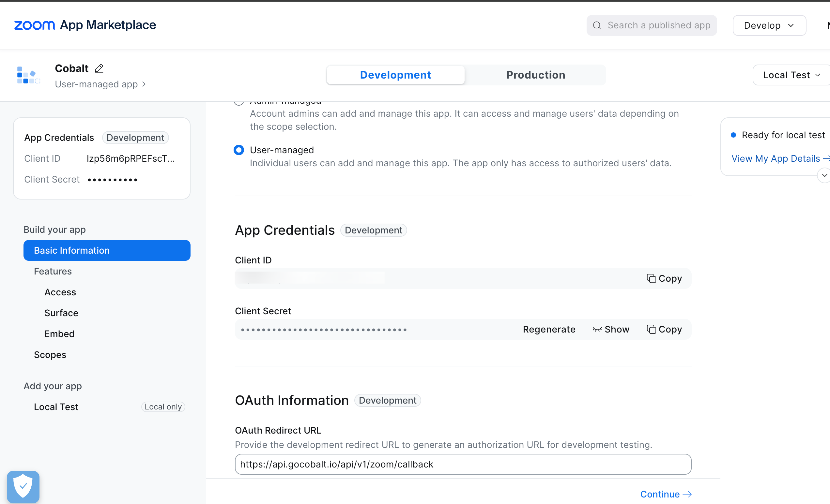Click the Zoom logo in the header
830x504 pixels.
(x=34, y=25)
